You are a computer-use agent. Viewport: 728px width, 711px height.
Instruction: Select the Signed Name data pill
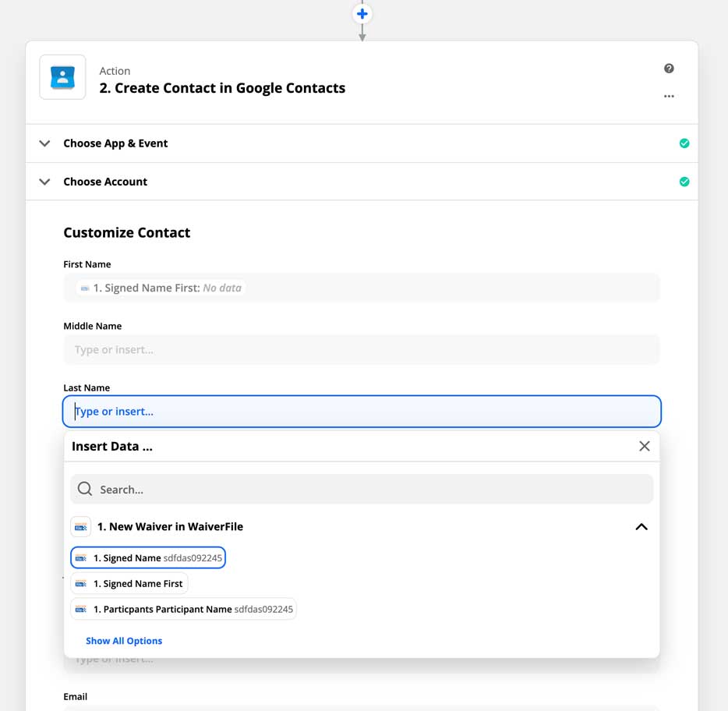coord(148,557)
